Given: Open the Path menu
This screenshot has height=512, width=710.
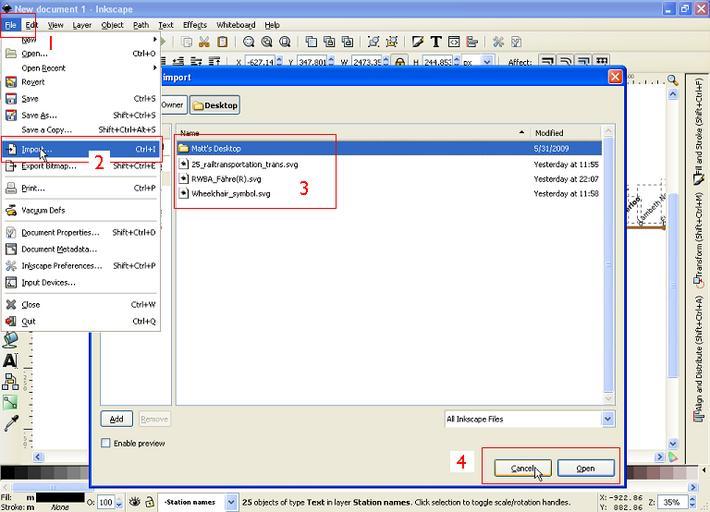Looking at the screenshot, I should click(x=141, y=25).
